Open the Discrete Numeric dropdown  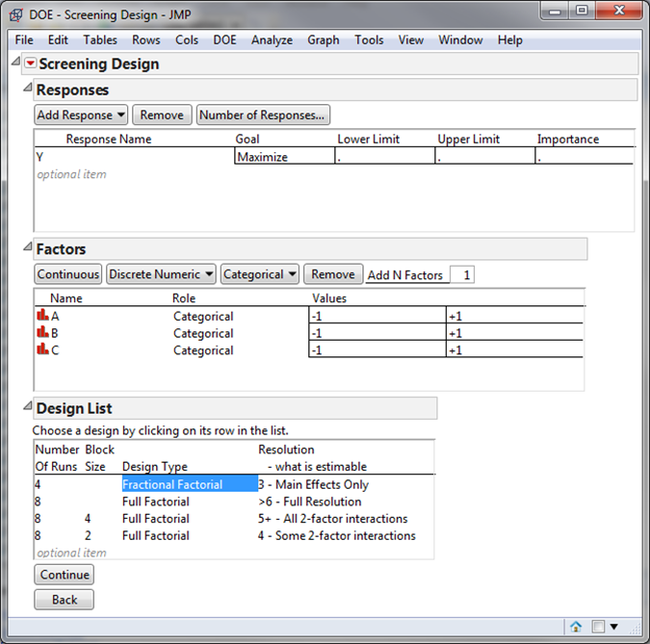161,274
